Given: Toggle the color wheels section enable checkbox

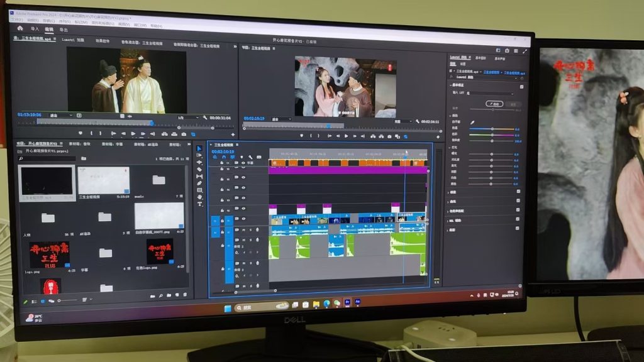Looking at the screenshot, I should (518, 210).
